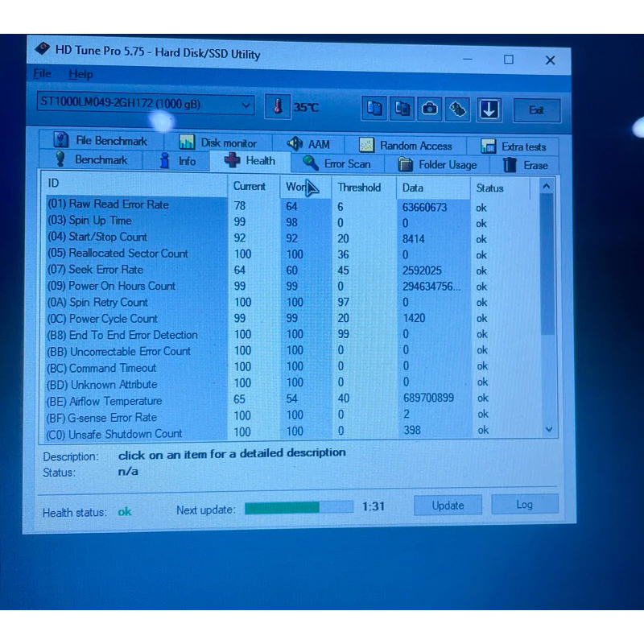644x644 pixels.
Task: Click the Exit button
Action: [535, 110]
